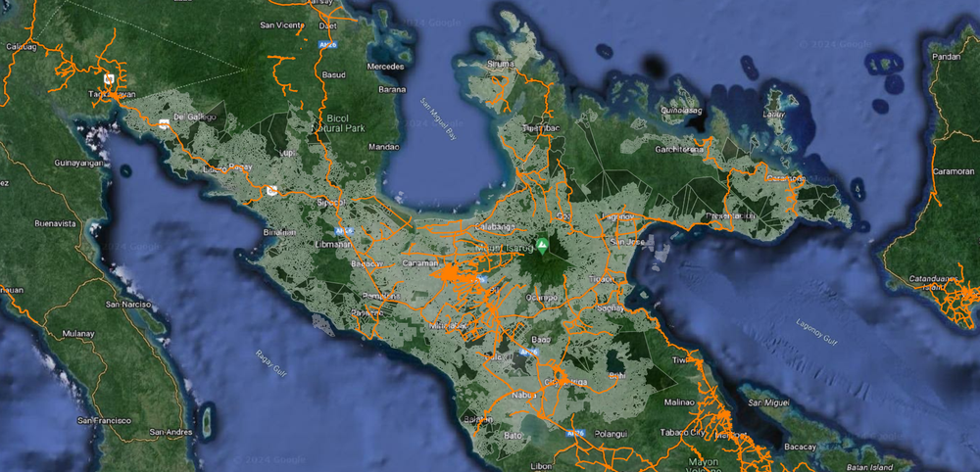Viewport: 980px width, 472px height.
Task: Select the Bao place label
Action: [541, 340]
